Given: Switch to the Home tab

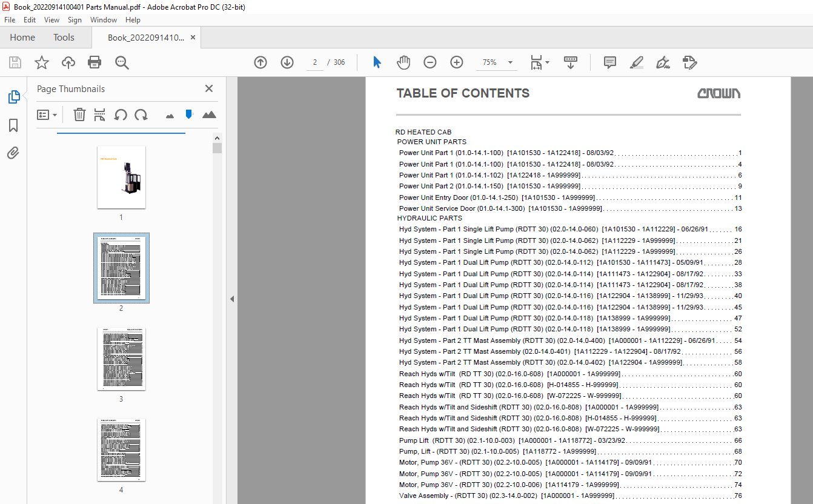Looking at the screenshot, I should 22,38.
